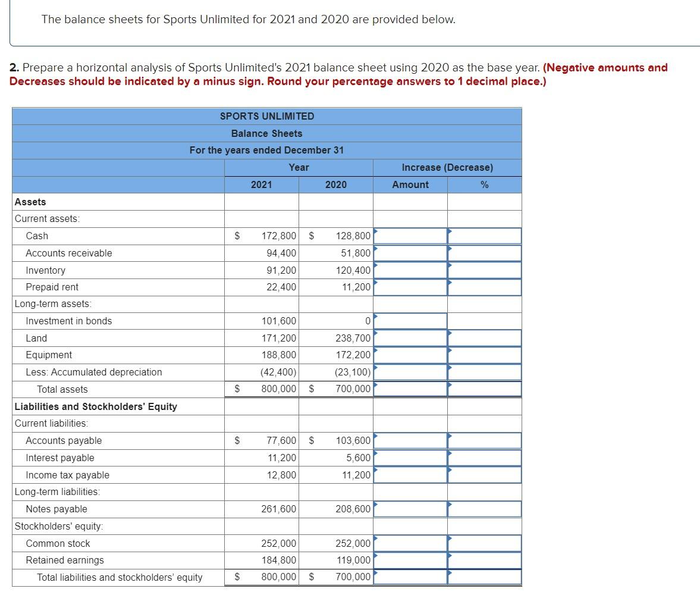Select the Amount field for Income tax payable
This screenshot has width=700, height=598.
[409, 474]
